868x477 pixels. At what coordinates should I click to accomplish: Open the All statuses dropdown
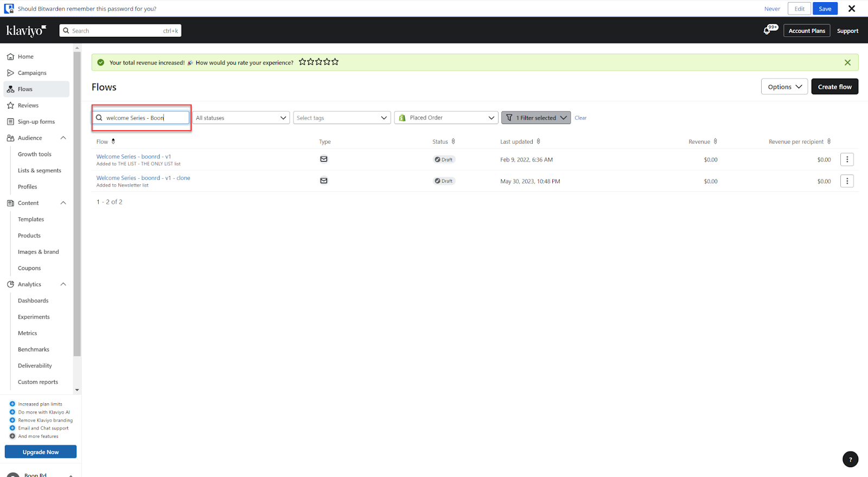pos(241,118)
